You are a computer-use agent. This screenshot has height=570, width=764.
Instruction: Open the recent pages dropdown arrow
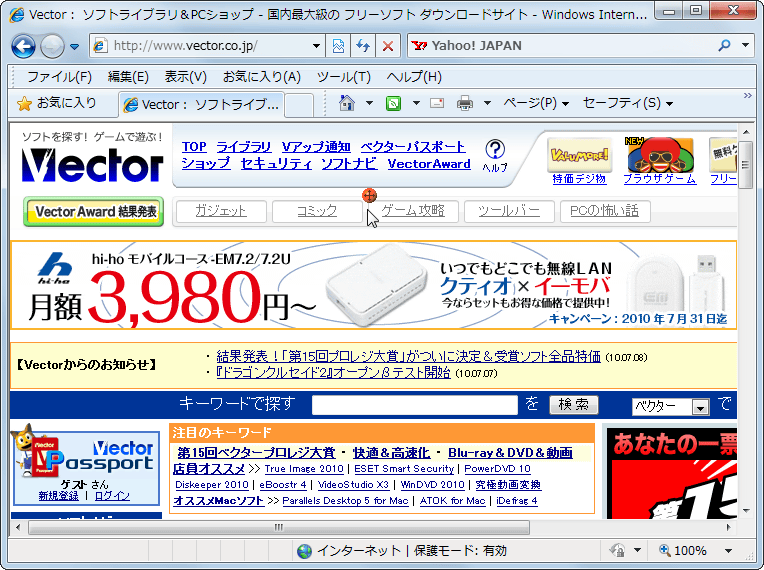pos(75,47)
